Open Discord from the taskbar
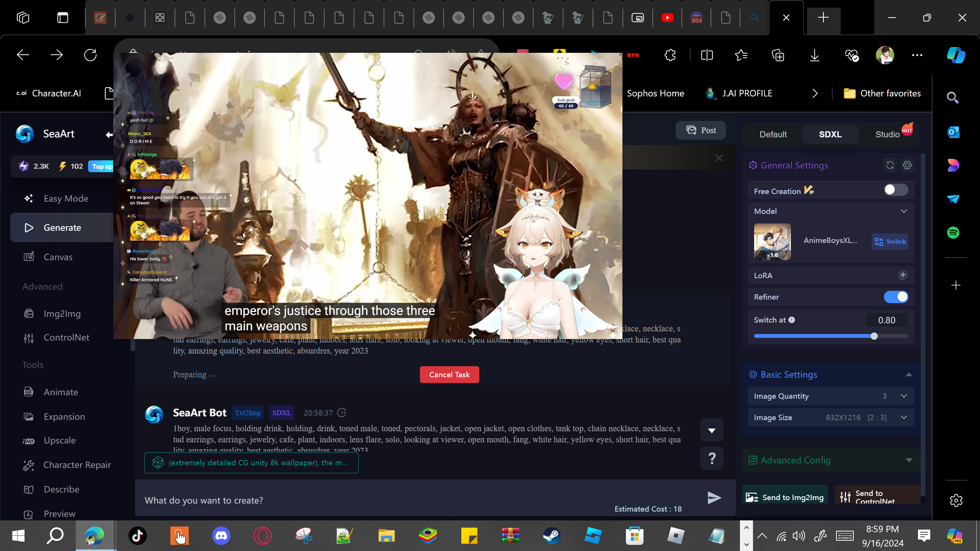The image size is (980, 551). pos(221,536)
